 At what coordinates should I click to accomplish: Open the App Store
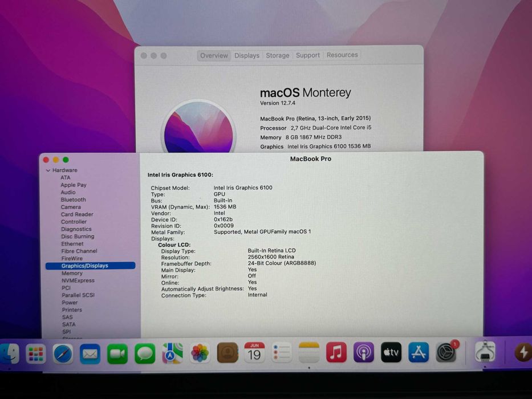click(419, 352)
